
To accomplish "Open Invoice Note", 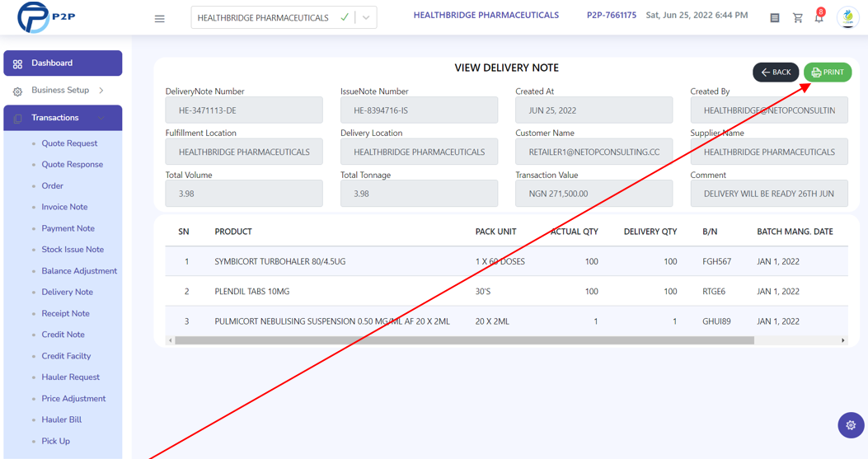I will [64, 207].
